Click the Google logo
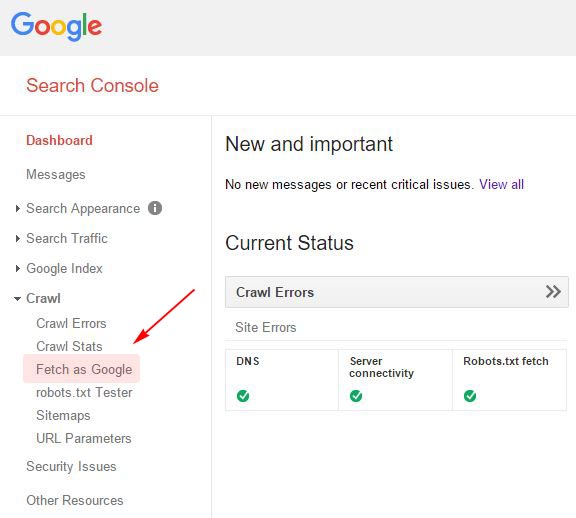This screenshot has height=518, width=576. point(56,26)
